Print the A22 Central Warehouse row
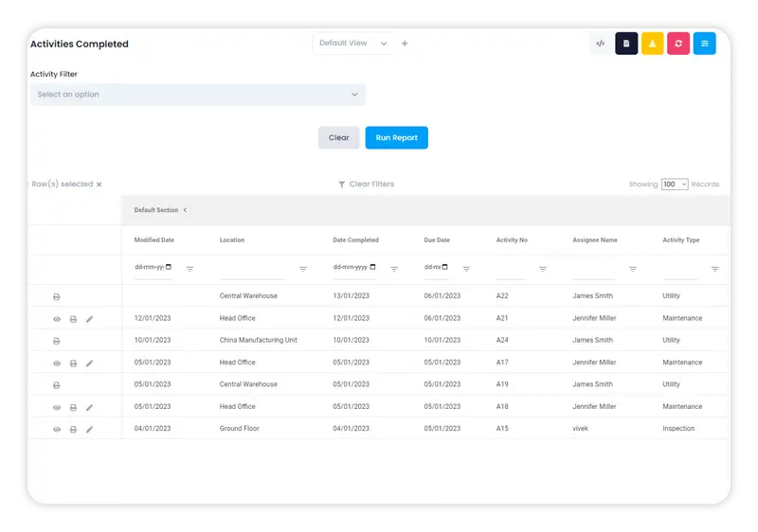This screenshot has width=758, height=532. (57, 297)
